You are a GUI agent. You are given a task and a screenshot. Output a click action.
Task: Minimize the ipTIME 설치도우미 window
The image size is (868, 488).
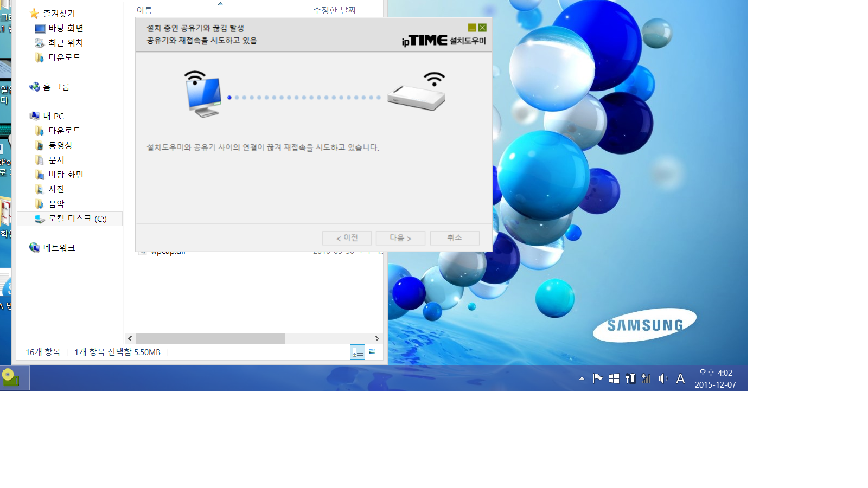point(472,28)
